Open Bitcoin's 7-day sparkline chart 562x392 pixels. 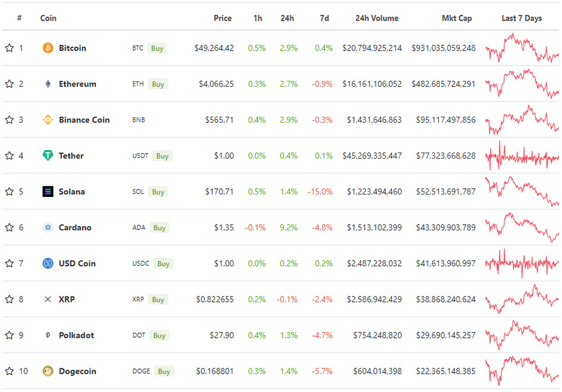click(x=523, y=47)
